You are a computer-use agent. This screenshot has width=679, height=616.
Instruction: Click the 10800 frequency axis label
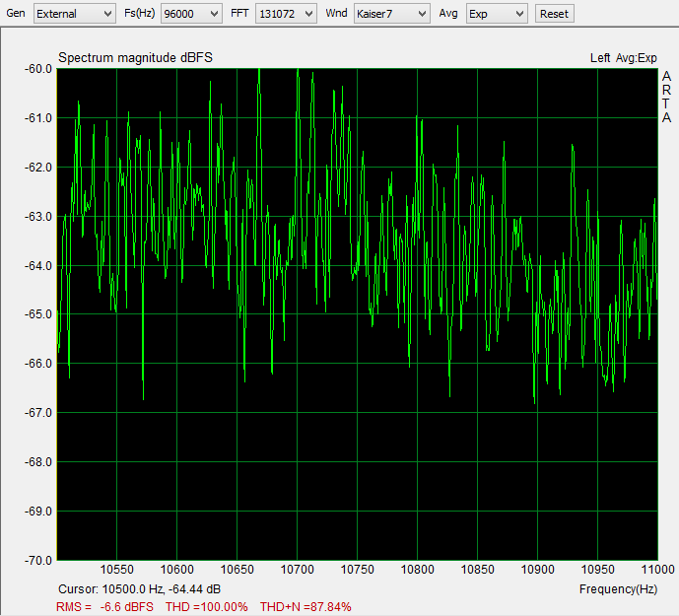coord(418,570)
